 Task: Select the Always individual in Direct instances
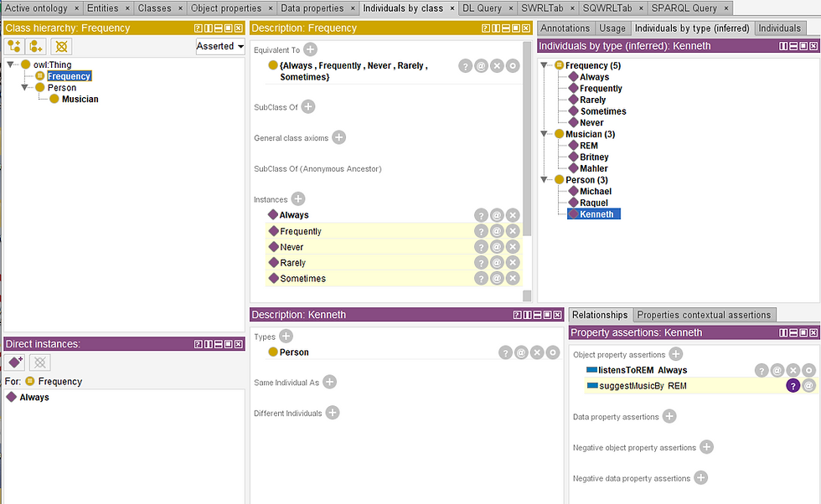click(34, 397)
